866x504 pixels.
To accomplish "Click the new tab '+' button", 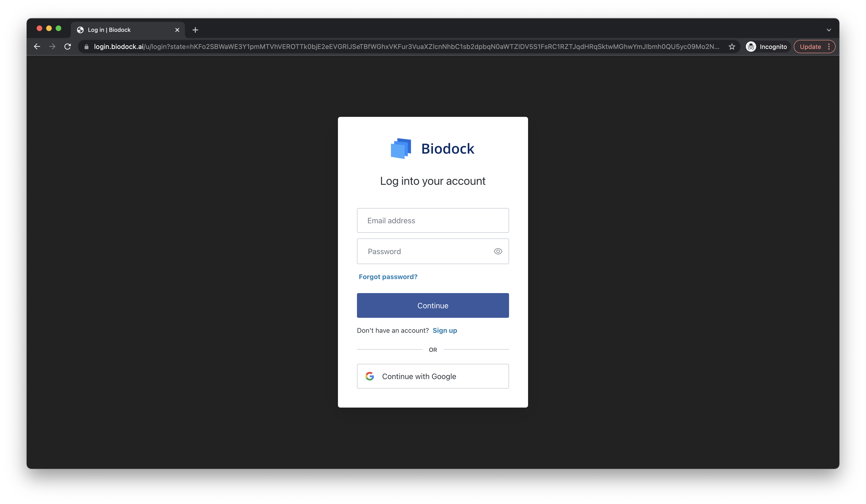I will pos(195,29).
